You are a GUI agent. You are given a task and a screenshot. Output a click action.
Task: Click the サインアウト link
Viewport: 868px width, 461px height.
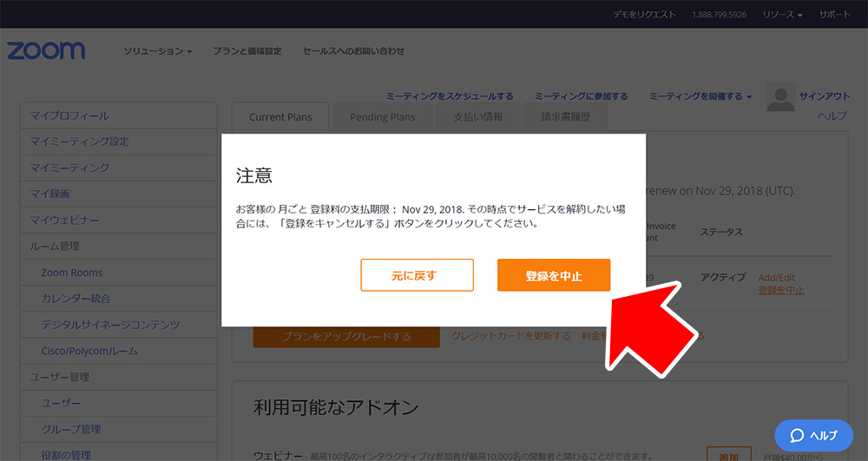pos(824,96)
